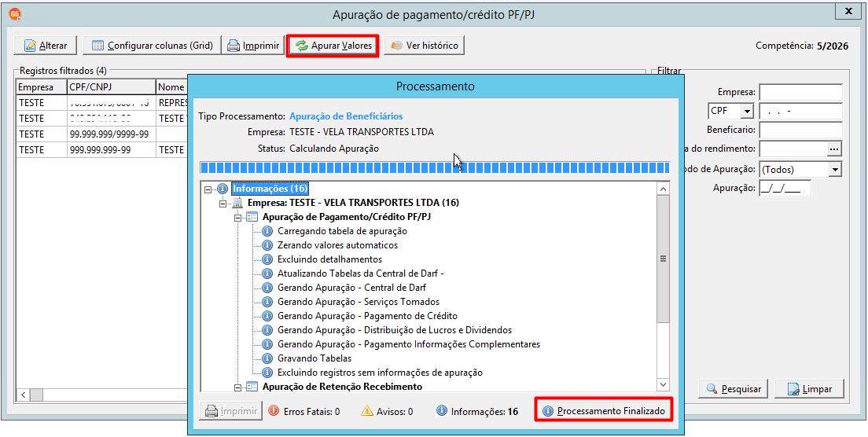Focus the Beneficiario filter field
The height and width of the screenshot is (437, 868).
coord(800,130)
